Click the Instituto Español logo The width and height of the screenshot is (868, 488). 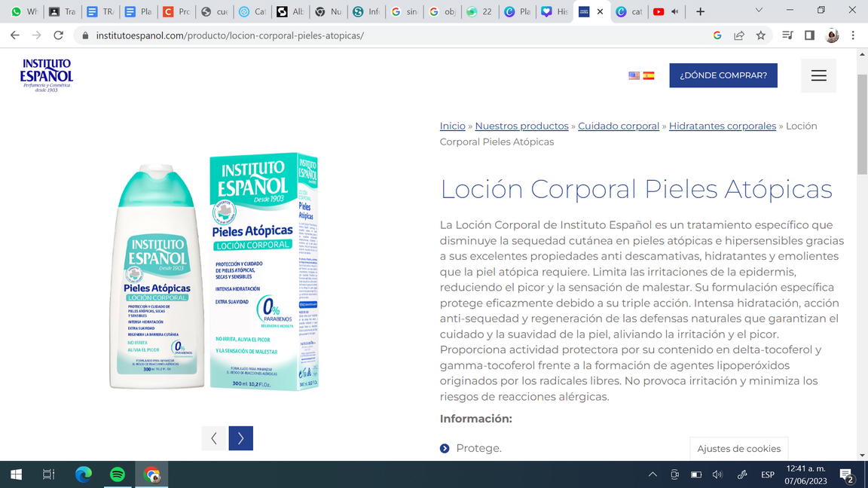[47, 75]
